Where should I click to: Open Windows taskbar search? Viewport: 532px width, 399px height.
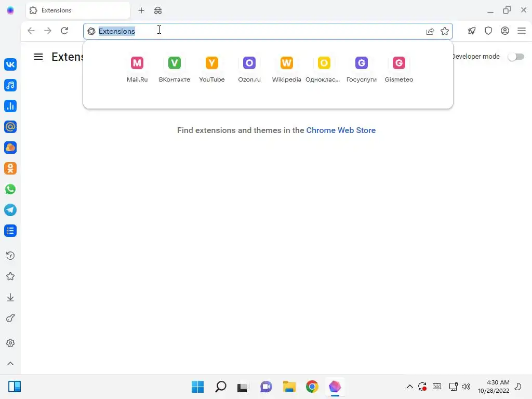point(220,387)
